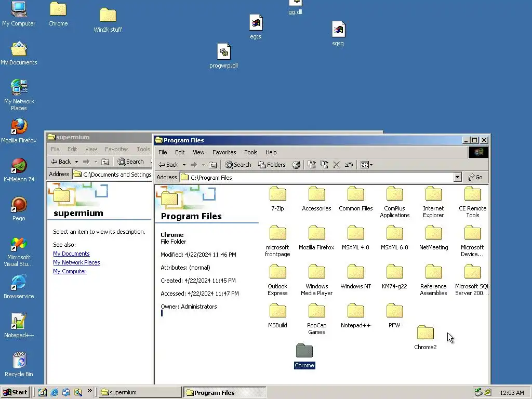532x399 pixels.
Task: Open My Documents link in supermium window
Action: [x=71, y=254]
